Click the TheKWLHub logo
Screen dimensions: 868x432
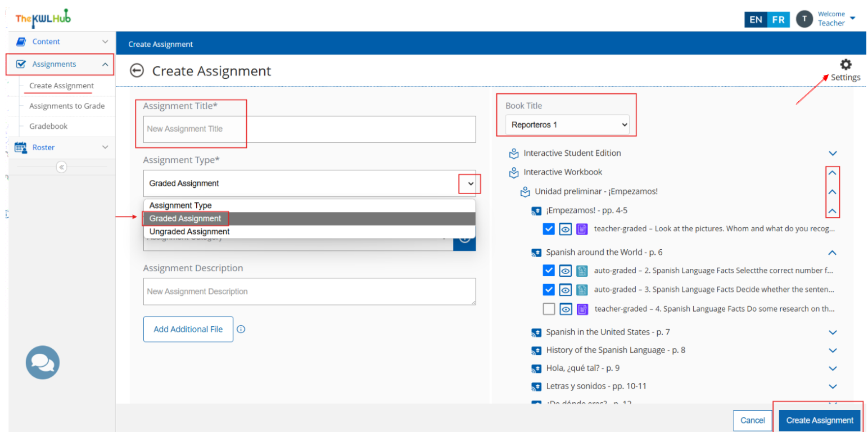(43, 18)
